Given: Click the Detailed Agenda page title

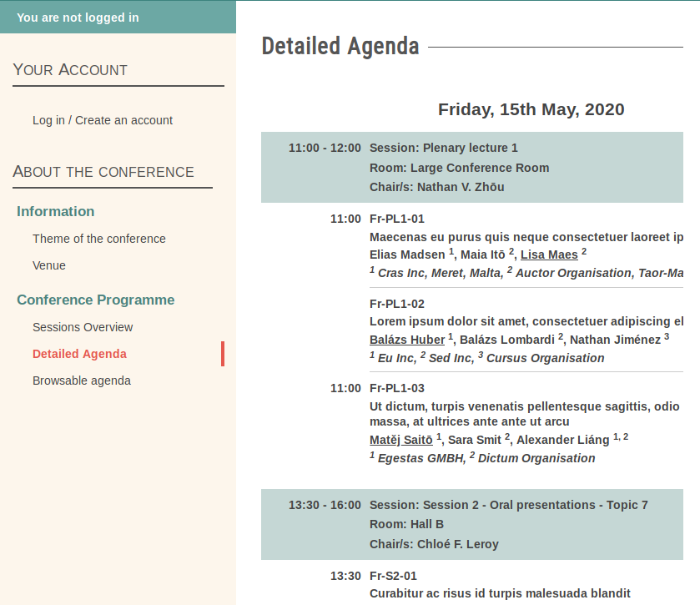Looking at the screenshot, I should pyautogui.click(x=340, y=46).
